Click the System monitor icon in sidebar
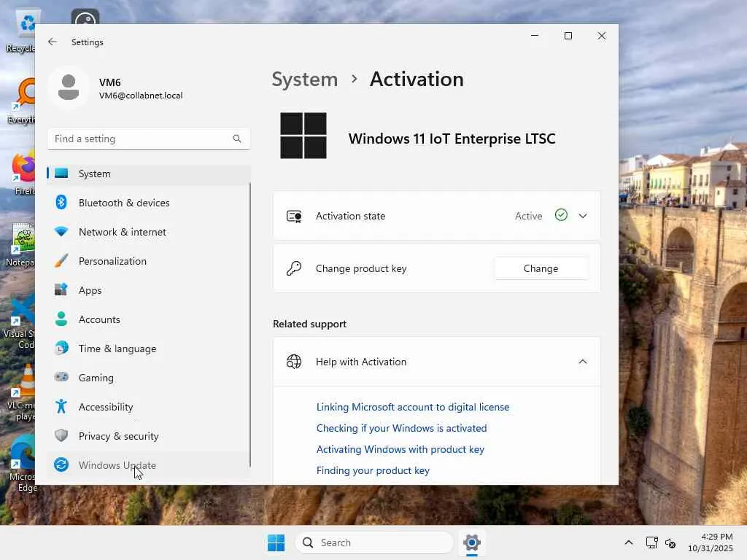The image size is (747, 560). coord(61,174)
